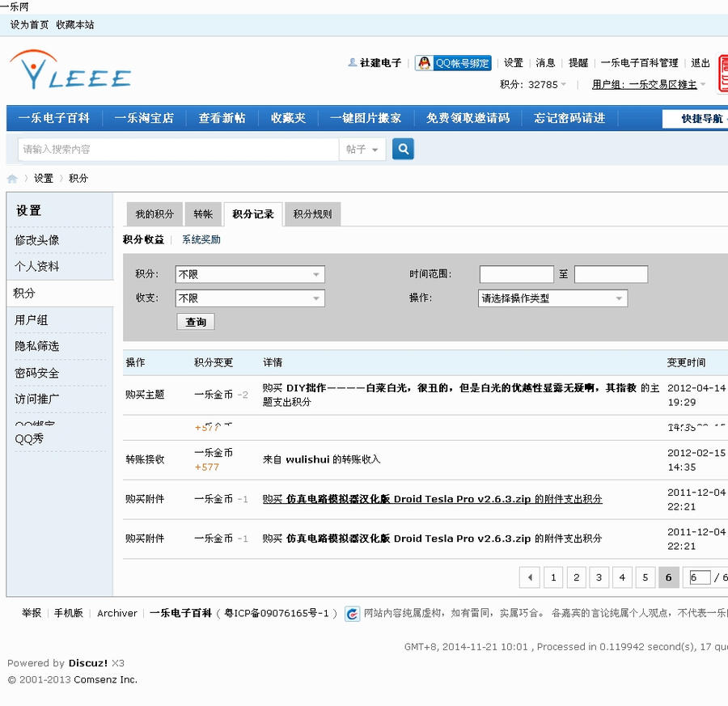Click the home icon in the breadcrumb
This screenshot has width=728, height=706.
click(11, 178)
